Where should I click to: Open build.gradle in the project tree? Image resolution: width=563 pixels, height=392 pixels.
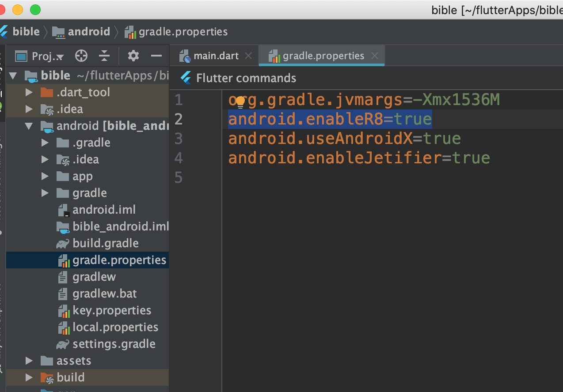click(x=105, y=244)
